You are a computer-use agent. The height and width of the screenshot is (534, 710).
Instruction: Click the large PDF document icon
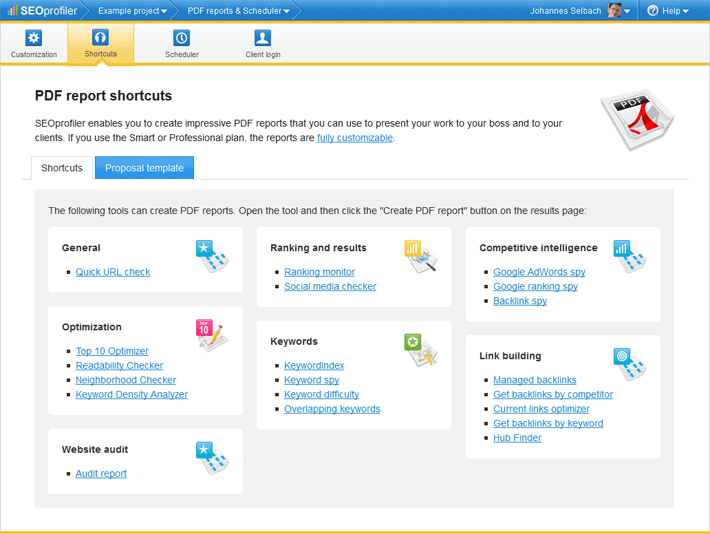click(x=637, y=120)
